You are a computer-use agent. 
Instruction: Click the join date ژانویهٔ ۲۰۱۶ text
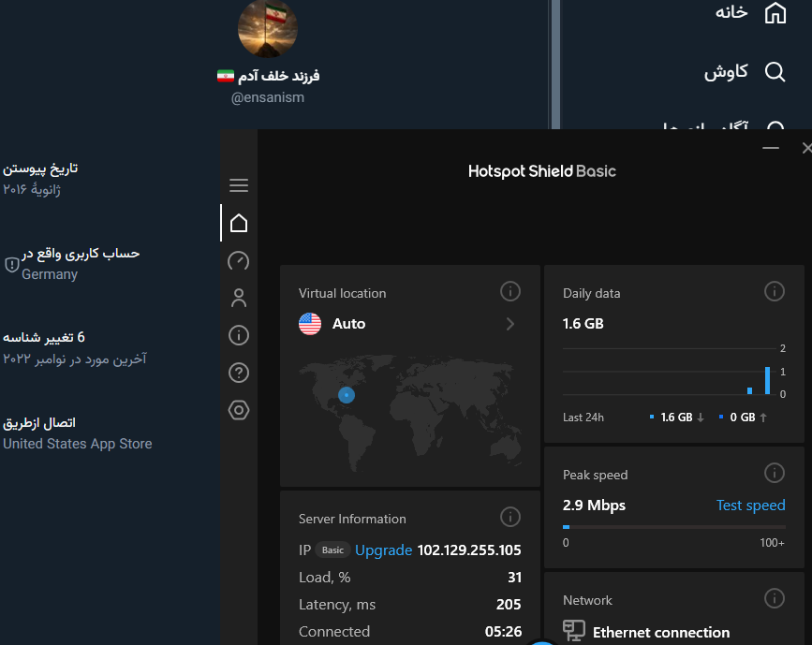32,189
